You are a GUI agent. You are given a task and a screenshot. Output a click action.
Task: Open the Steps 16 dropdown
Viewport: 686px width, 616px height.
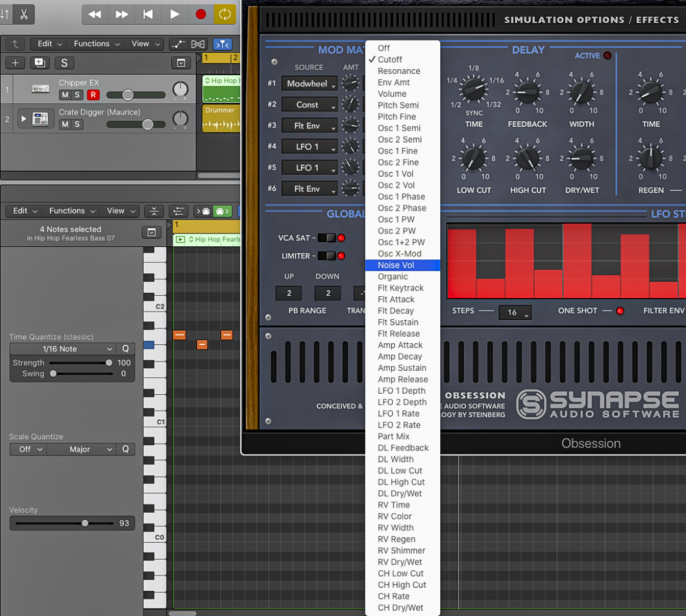point(515,312)
